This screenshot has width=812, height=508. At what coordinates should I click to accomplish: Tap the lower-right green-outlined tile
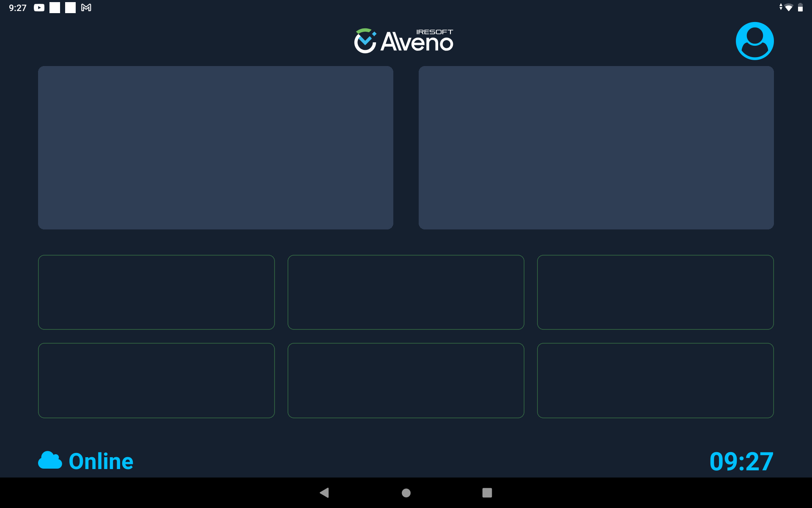(x=655, y=381)
